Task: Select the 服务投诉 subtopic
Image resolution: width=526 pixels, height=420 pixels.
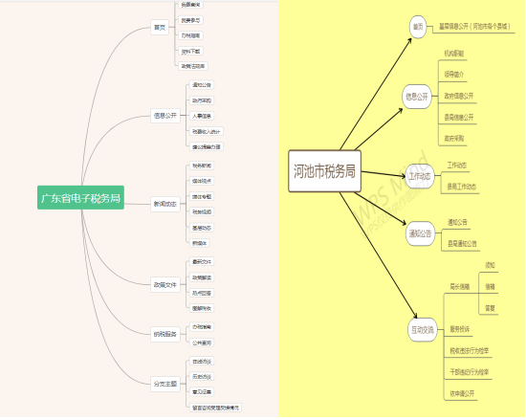Action: (x=460, y=329)
